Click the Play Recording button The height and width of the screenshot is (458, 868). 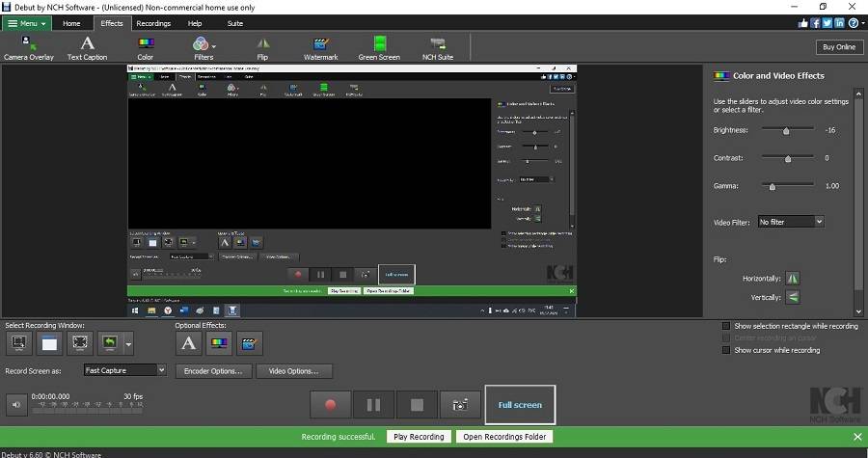pyautogui.click(x=420, y=437)
